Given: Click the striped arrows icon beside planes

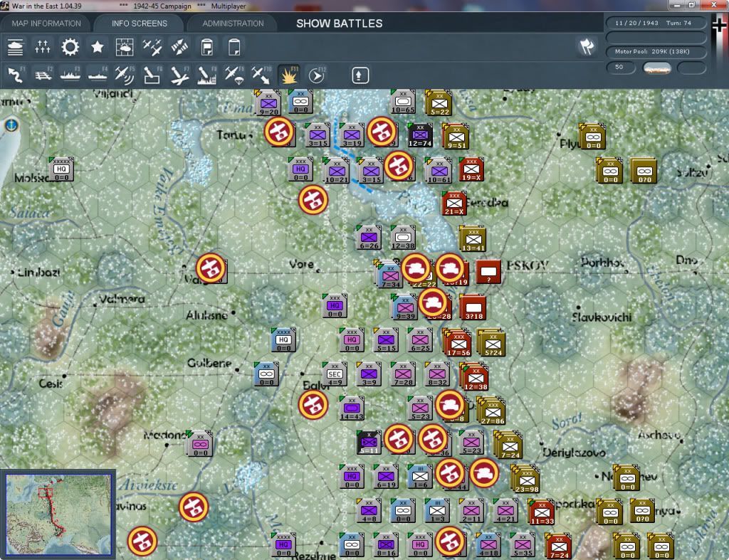Looking at the screenshot, I should tap(179, 47).
